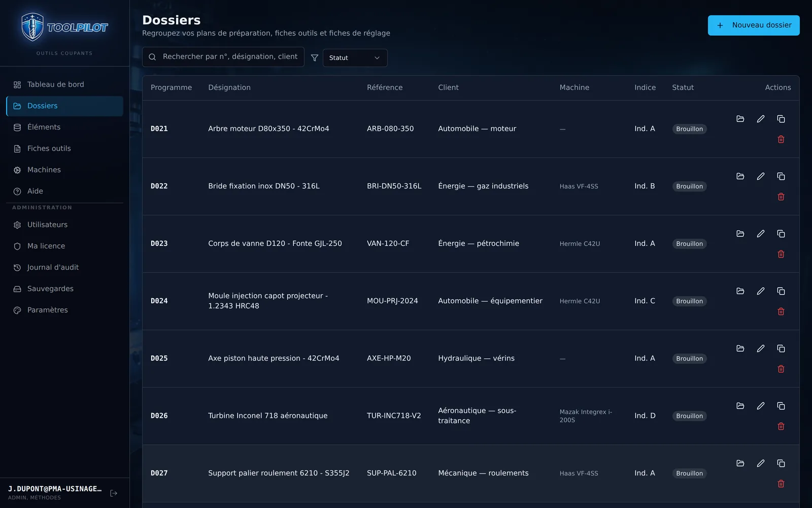
Task: Select program number D021
Action: pos(159,129)
